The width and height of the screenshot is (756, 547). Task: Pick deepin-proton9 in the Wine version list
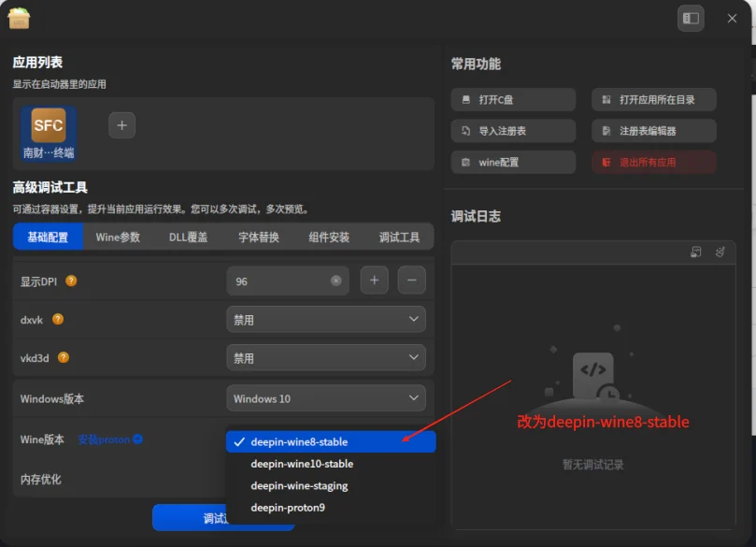pos(331,508)
